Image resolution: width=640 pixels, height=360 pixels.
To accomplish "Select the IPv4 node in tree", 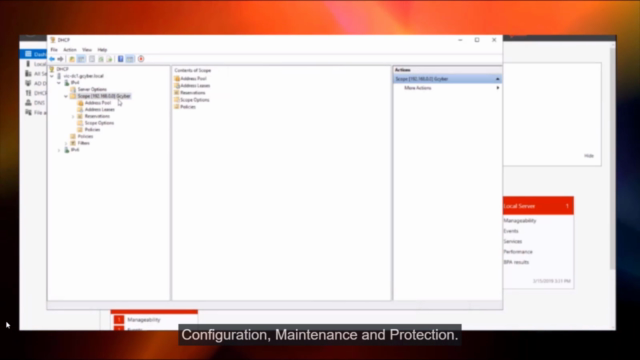I will click(x=75, y=83).
